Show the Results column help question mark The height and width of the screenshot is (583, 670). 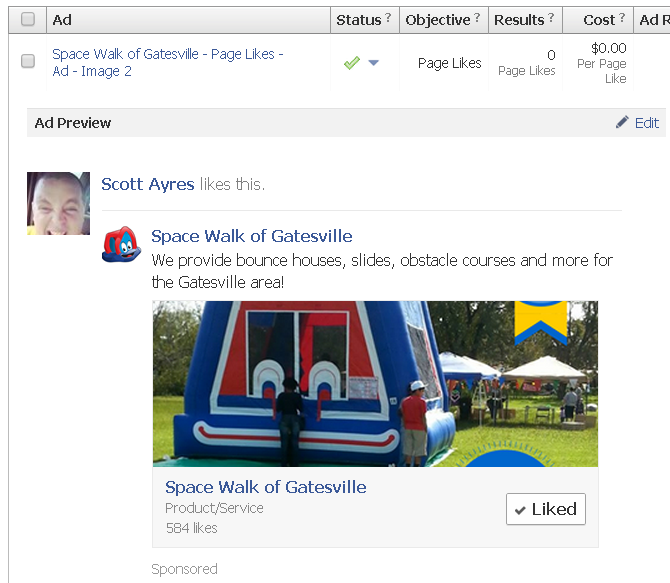[551, 17]
